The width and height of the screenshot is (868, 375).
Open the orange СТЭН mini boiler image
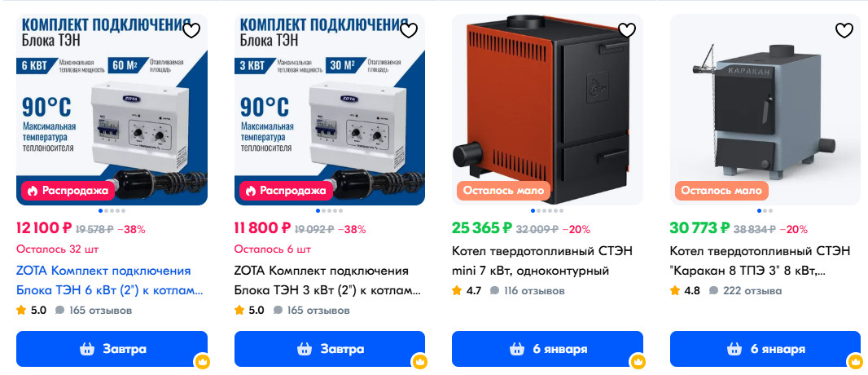(547, 110)
